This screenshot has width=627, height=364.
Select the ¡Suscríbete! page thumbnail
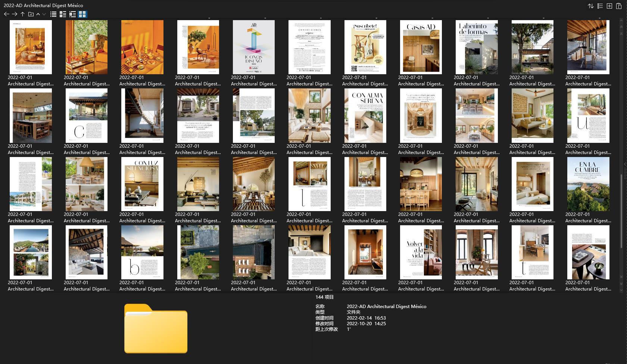tap(365, 47)
